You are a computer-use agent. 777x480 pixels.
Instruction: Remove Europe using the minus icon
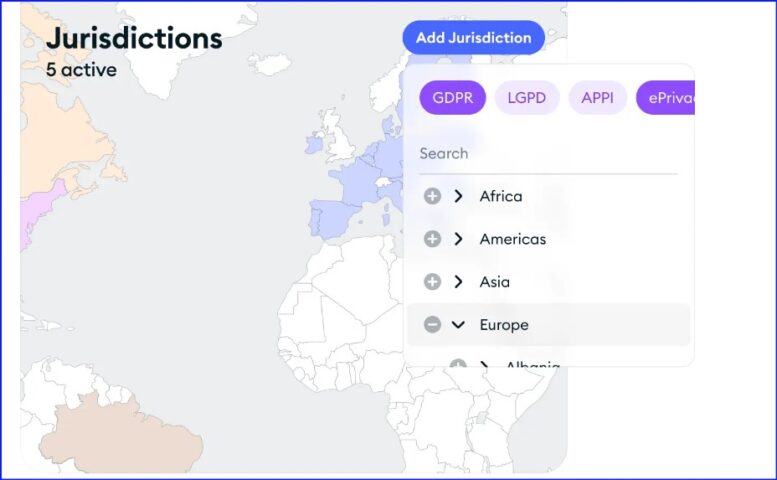[x=432, y=325]
